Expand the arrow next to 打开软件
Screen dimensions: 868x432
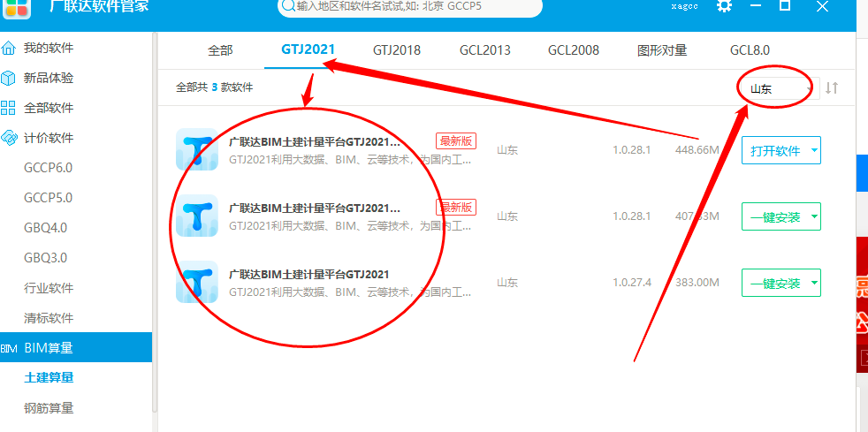814,150
